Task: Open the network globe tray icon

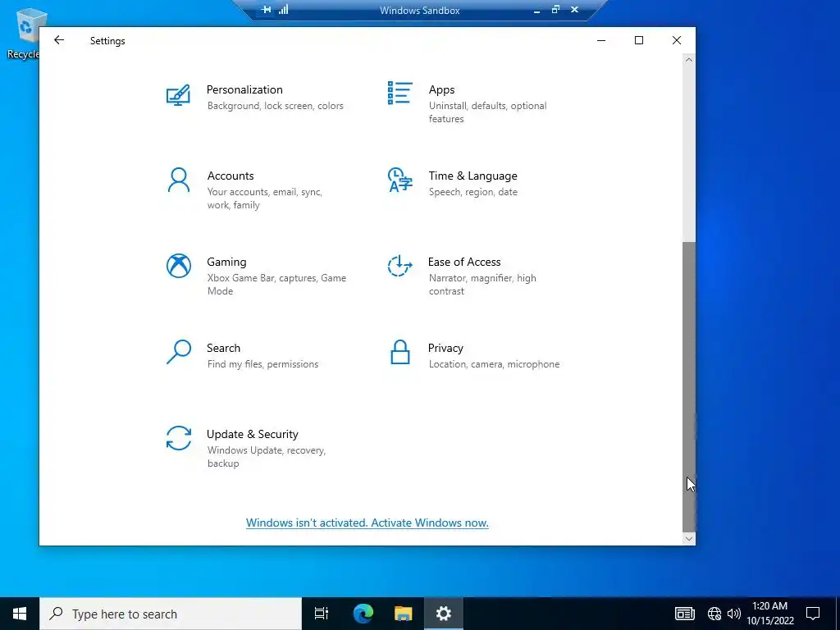Action: tap(714, 614)
